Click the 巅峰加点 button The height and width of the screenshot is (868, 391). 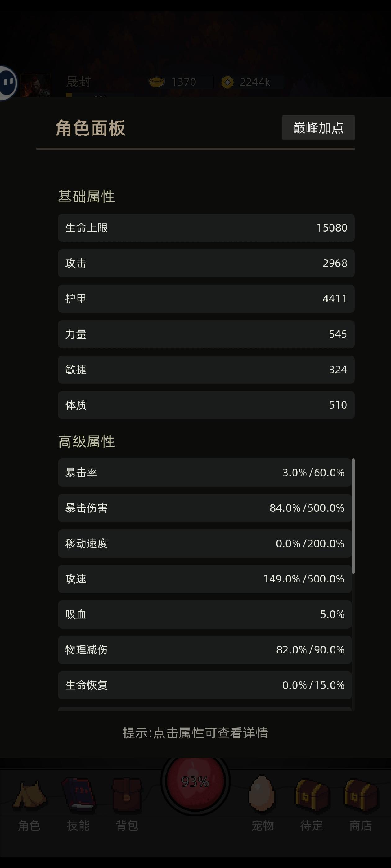(x=318, y=128)
